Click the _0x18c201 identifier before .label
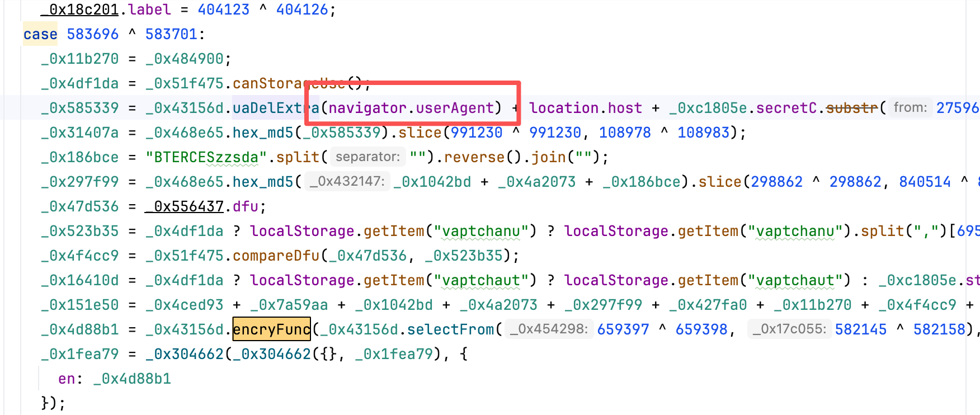Image resolution: width=980 pixels, height=415 pixels. [x=79, y=10]
